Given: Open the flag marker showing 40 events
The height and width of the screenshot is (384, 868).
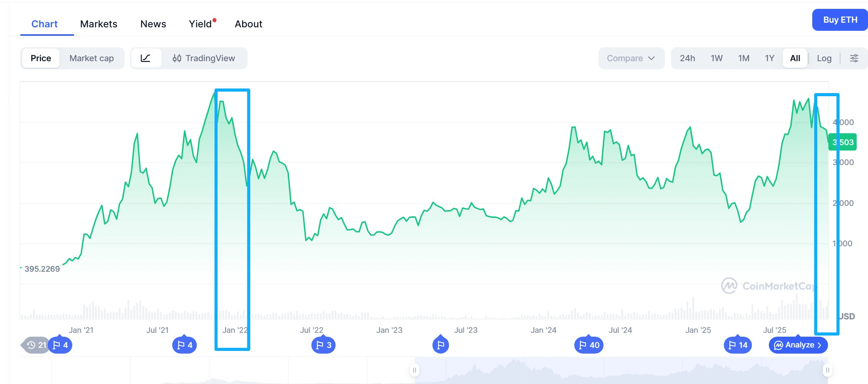Looking at the screenshot, I should click(x=589, y=345).
